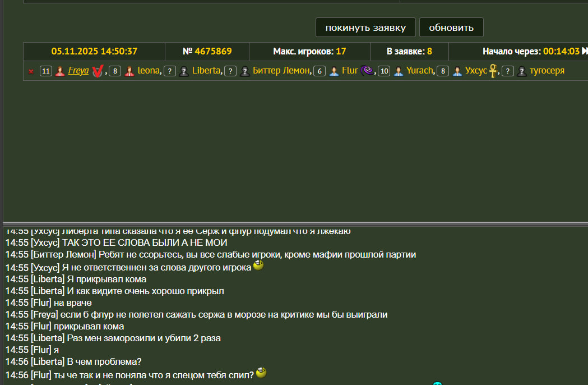This screenshot has height=385, width=588.
Task: Open player тугосеря's name
Action: pyautogui.click(x=547, y=71)
